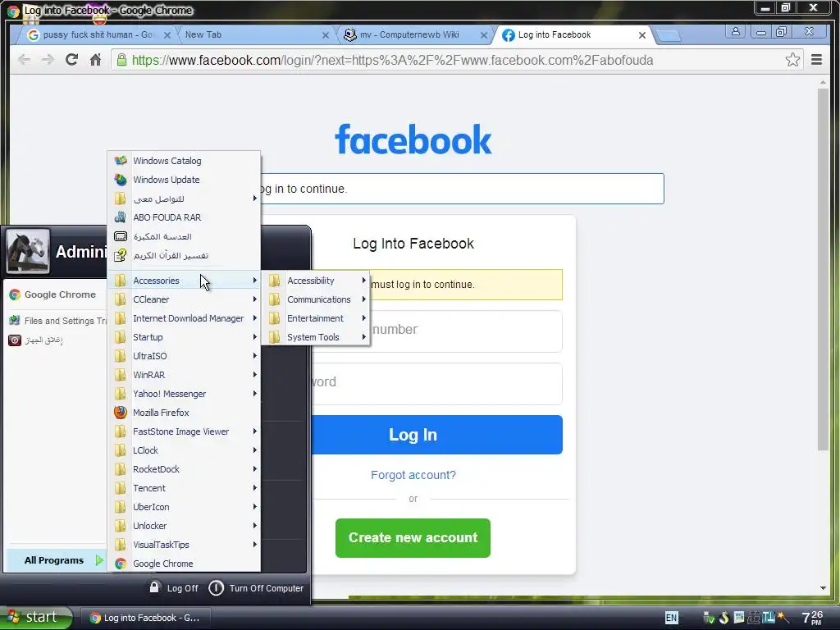Open the Tencent folder

coord(184,488)
